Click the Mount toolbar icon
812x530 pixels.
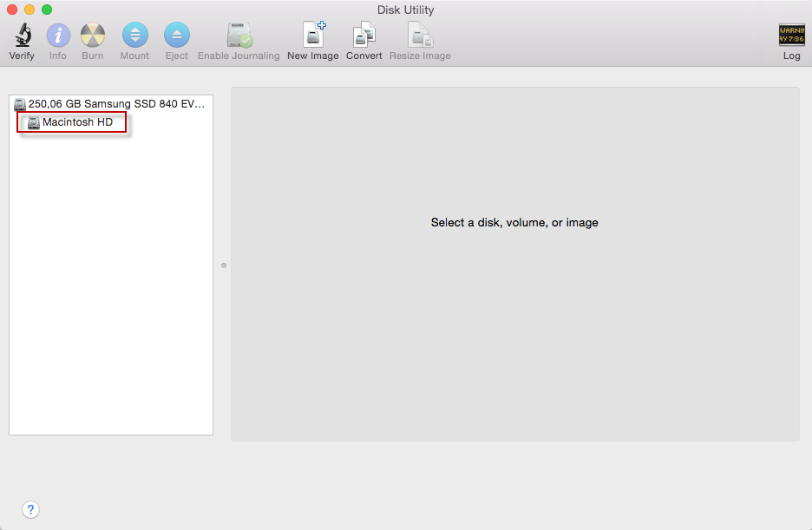[x=134, y=36]
